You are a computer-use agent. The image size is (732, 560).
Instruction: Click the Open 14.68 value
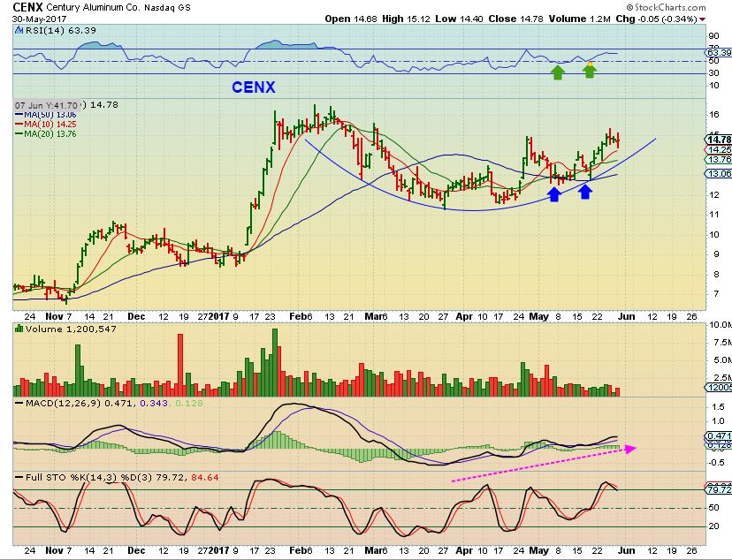coord(352,19)
